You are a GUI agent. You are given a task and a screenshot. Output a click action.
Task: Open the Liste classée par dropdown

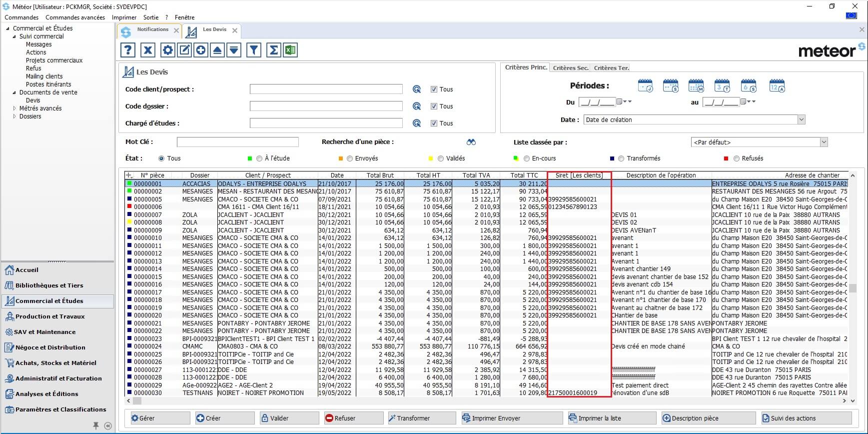coord(824,142)
